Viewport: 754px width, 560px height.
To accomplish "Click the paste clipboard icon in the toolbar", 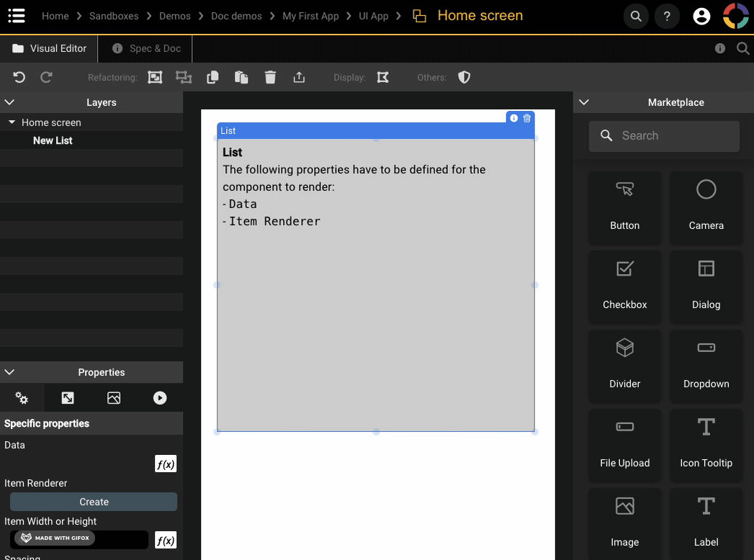I will (241, 77).
